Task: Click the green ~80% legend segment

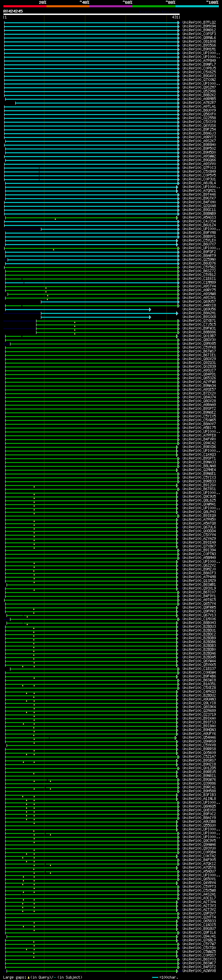Action: [x=154, y=6]
